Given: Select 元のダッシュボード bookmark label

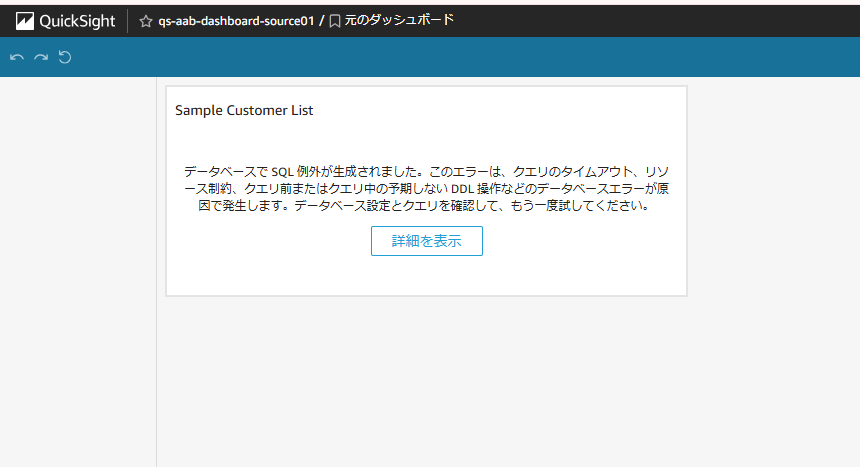Looking at the screenshot, I should coord(399,20).
